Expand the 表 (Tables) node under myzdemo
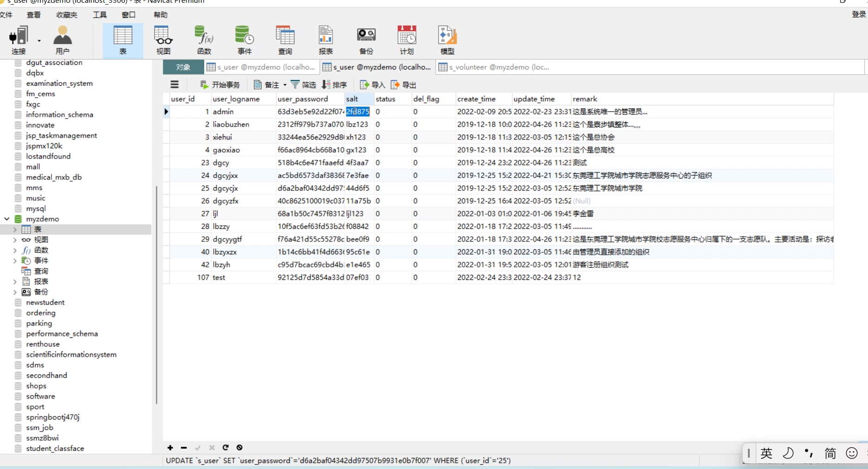This screenshot has width=868, height=469. point(15,229)
